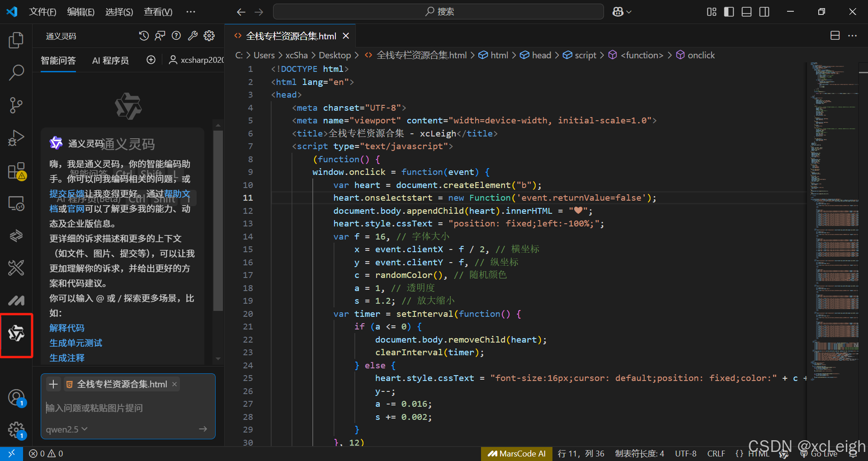Screen dimensions: 868x461
Task: Open the Extensions view
Action: (16, 171)
